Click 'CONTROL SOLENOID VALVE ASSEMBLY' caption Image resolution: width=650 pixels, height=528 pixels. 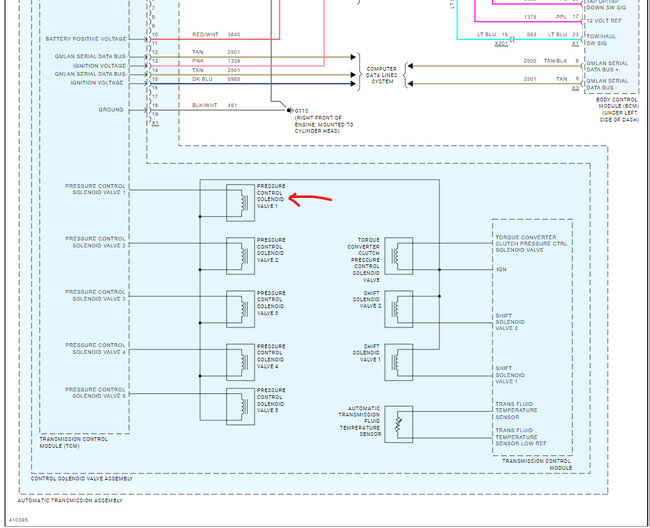82,479
